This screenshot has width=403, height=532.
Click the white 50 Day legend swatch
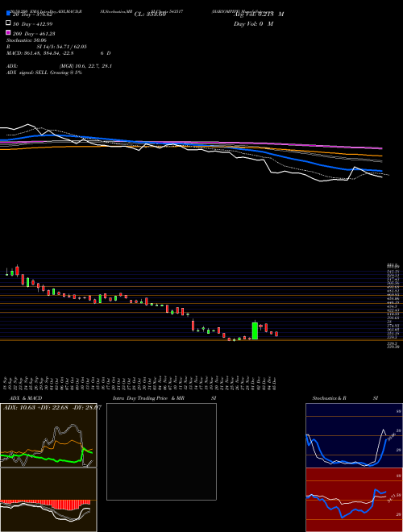tap(8, 23)
